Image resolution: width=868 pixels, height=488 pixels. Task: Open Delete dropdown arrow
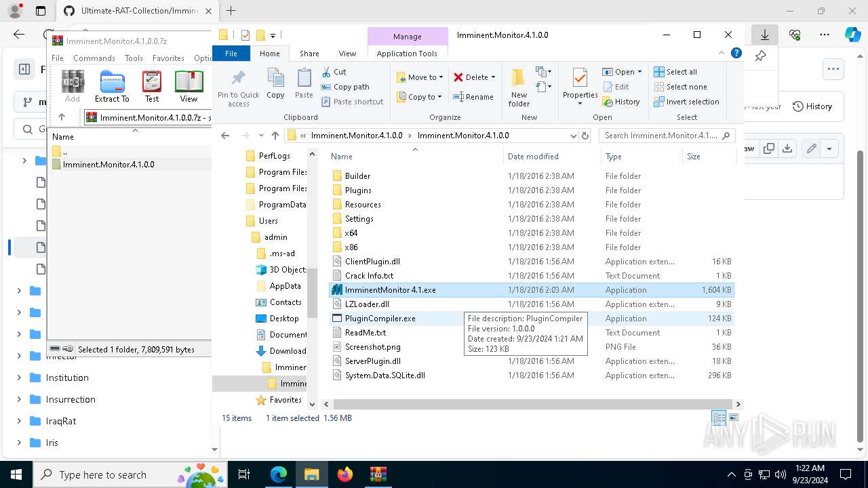click(x=493, y=77)
